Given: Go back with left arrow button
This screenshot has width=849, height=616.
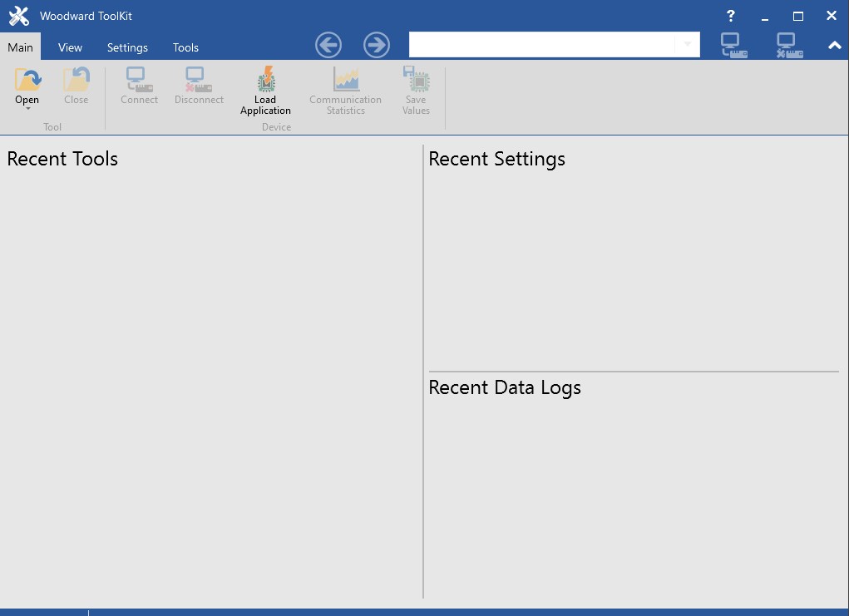Looking at the screenshot, I should [x=328, y=45].
